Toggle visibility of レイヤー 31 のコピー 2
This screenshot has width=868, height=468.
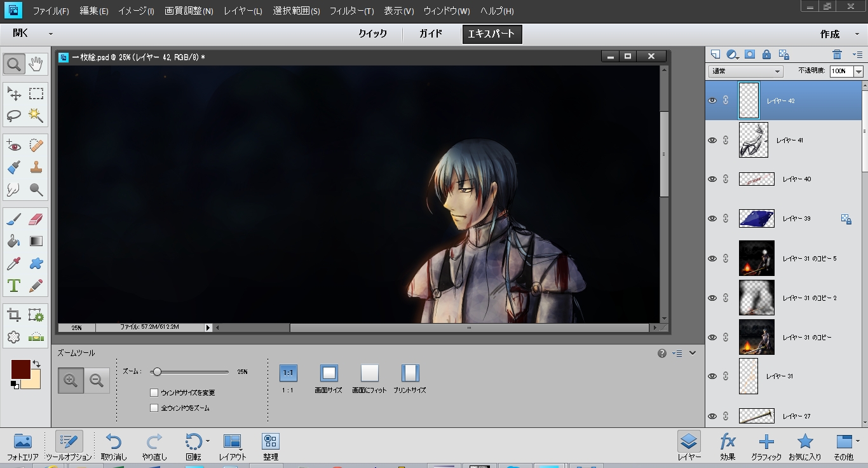[712, 298]
